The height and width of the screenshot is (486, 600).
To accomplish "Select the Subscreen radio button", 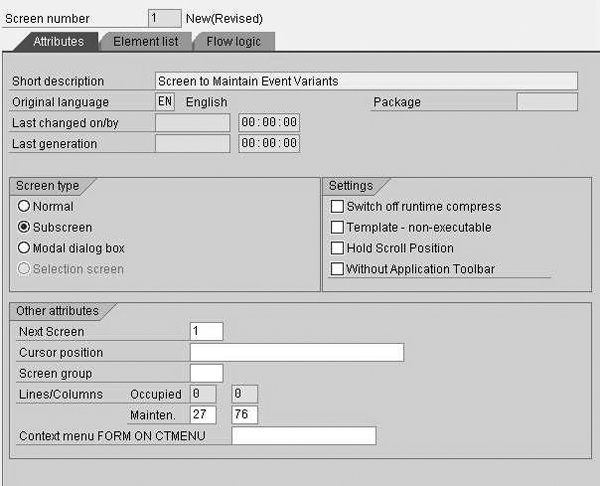I will 24,227.
